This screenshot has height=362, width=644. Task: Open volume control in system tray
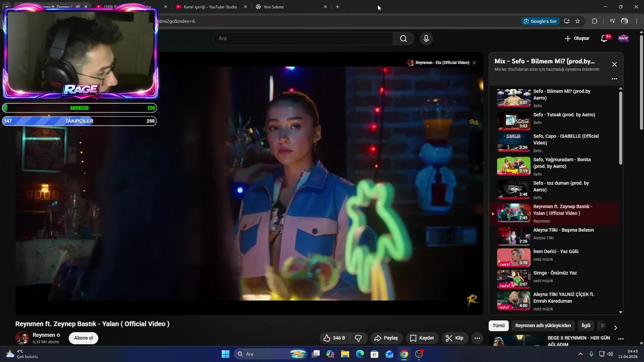click(610, 354)
